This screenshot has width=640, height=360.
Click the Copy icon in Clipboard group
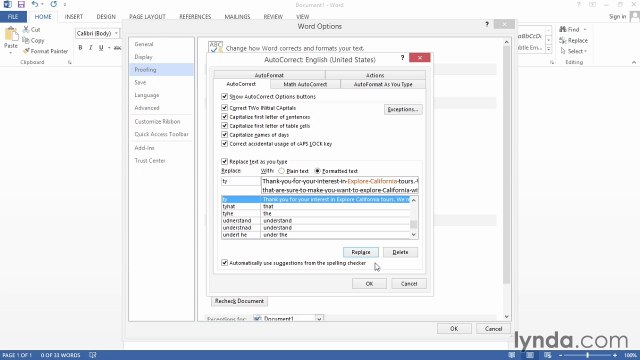tap(26, 40)
